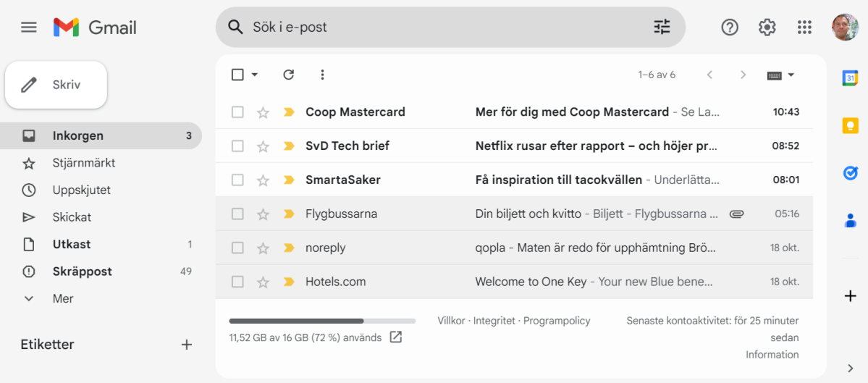This screenshot has width=868, height=383.
Task: Go to older messages arrow
Action: pos(743,75)
